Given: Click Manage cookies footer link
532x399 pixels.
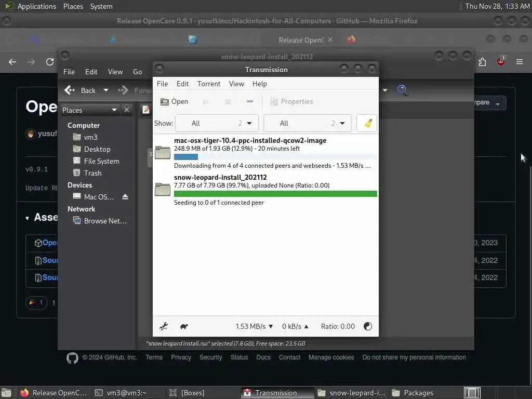Looking at the screenshot, I should [331, 357].
